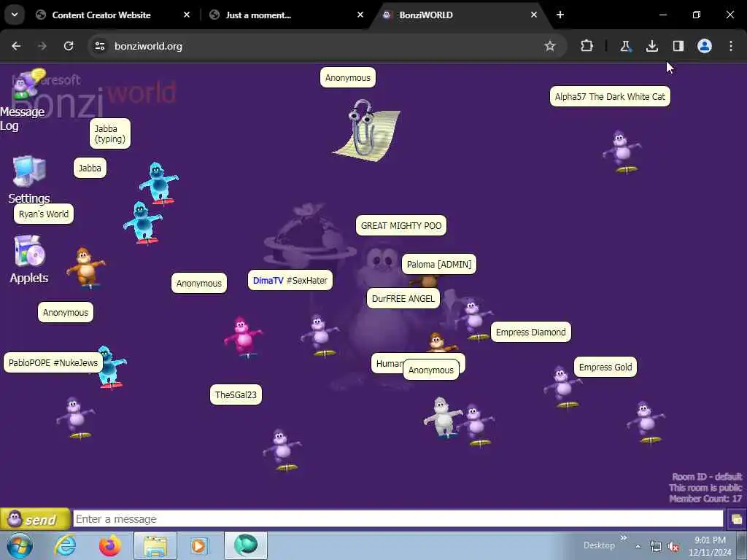Click the Paloma [ADMIN] name tag
This screenshot has width=747, height=560.
coord(438,264)
